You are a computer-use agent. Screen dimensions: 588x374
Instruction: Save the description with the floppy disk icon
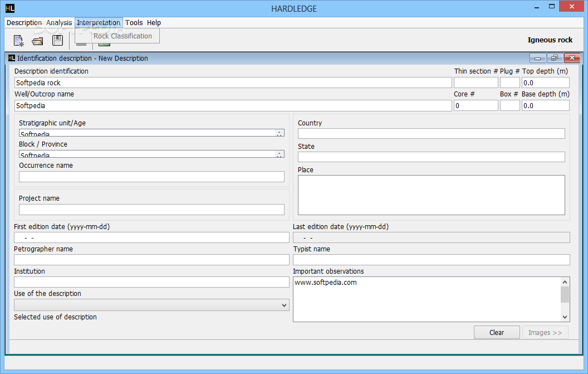pos(57,40)
